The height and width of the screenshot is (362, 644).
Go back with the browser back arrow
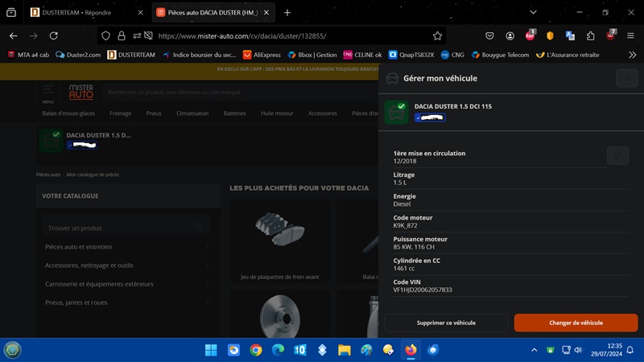13,36
